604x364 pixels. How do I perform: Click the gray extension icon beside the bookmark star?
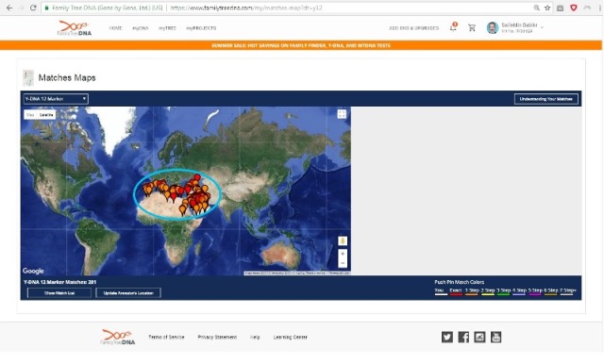click(560, 8)
